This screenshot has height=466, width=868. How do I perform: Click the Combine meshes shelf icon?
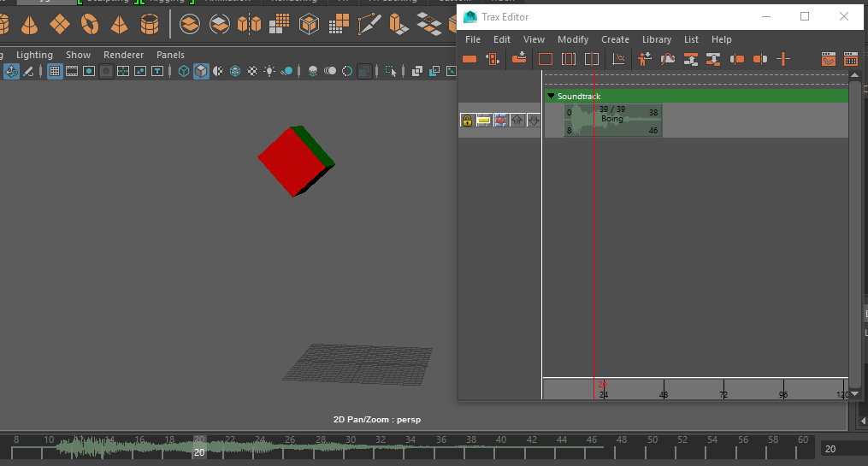(x=189, y=24)
